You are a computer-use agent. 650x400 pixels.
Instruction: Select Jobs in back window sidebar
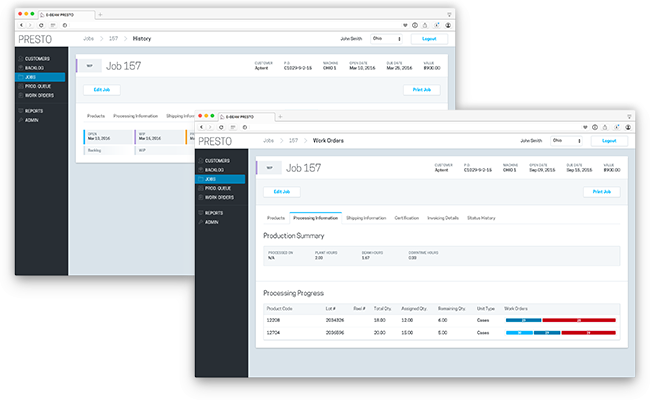click(x=40, y=77)
